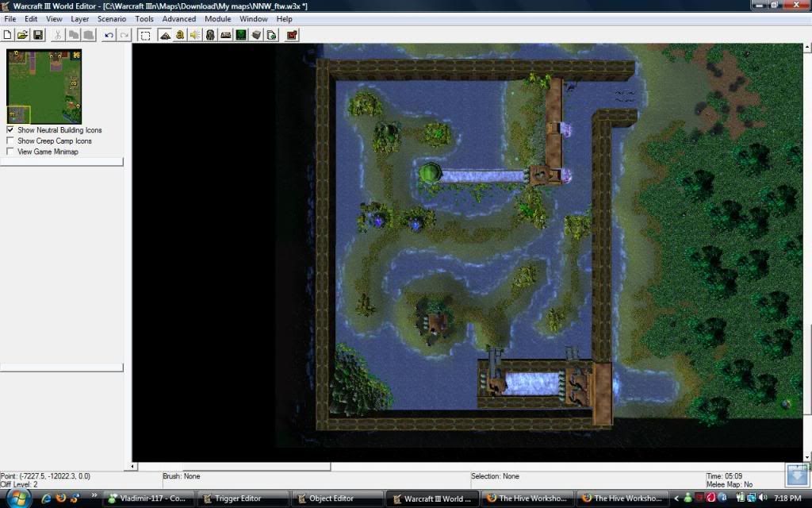Click the minimap preview thumbnail

(44, 87)
